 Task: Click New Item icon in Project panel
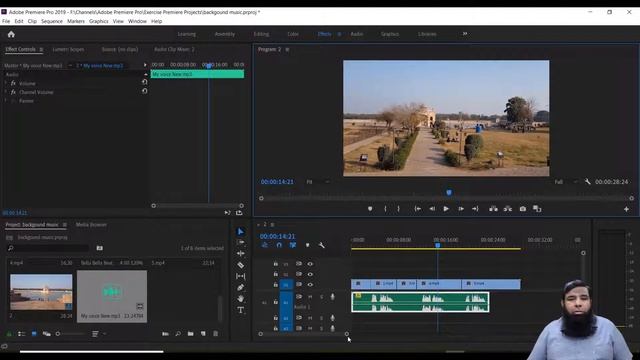tap(203, 333)
